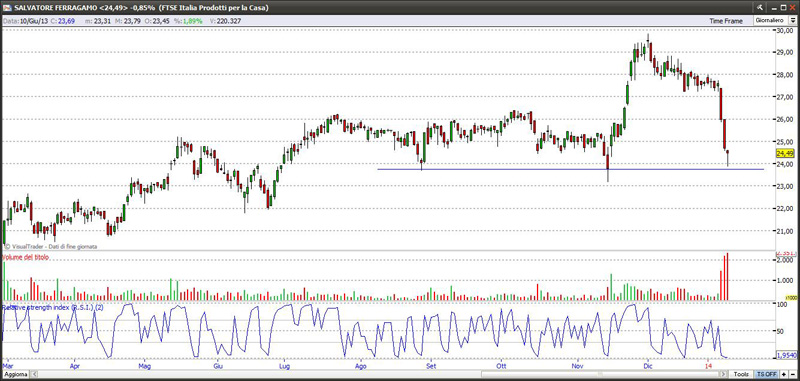Zoom out with the minus button
Viewport: 800px width, 381px height.
(x=792, y=374)
